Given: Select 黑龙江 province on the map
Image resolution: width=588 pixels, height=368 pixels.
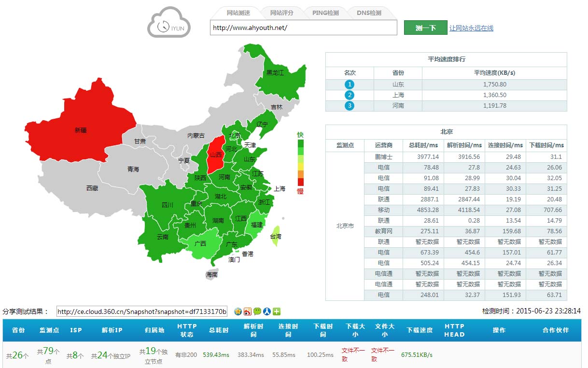Looking at the screenshot, I should [275, 72].
